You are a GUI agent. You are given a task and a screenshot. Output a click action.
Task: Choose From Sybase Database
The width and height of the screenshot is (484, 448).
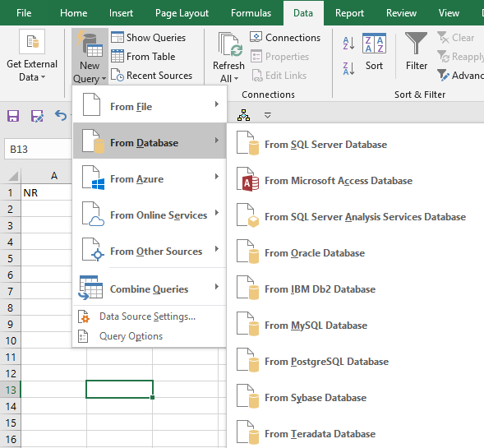pyautogui.click(x=356, y=395)
